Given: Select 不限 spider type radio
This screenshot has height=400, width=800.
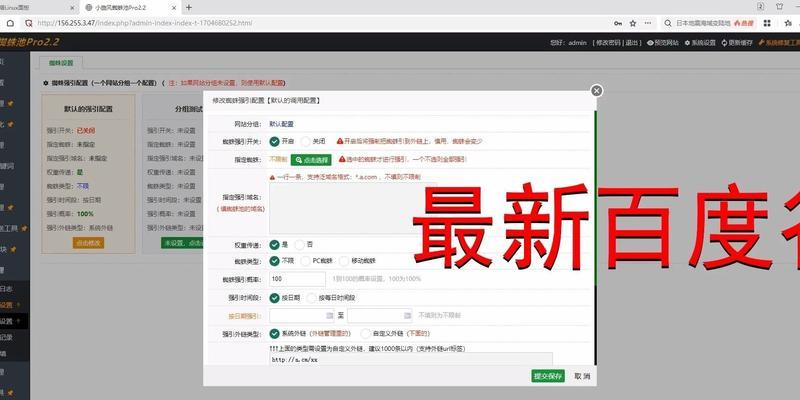Looking at the screenshot, I should 274,261.
